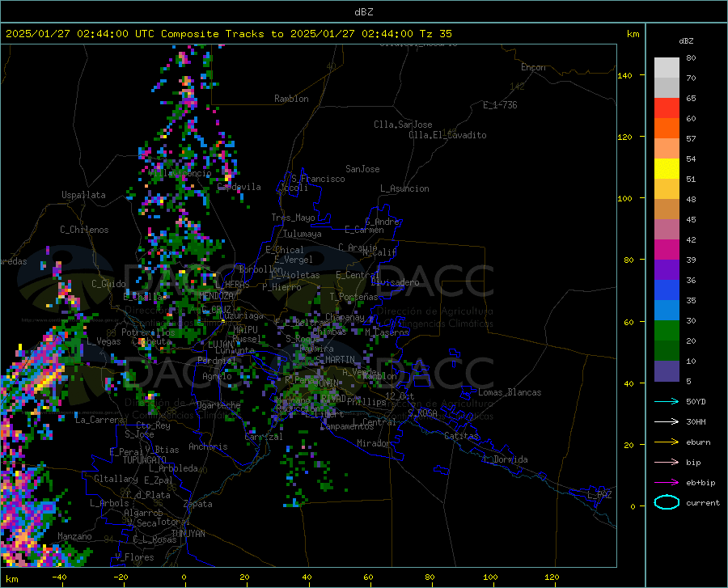Click the La_Carrera map label
Screen dimensions: 728x588
coord(99,420)
